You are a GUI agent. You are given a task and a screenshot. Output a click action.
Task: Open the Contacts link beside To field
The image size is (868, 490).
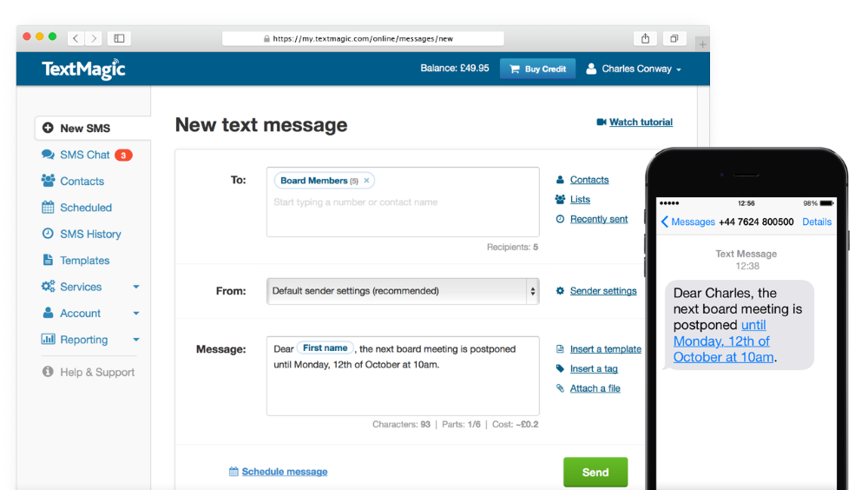589,180
